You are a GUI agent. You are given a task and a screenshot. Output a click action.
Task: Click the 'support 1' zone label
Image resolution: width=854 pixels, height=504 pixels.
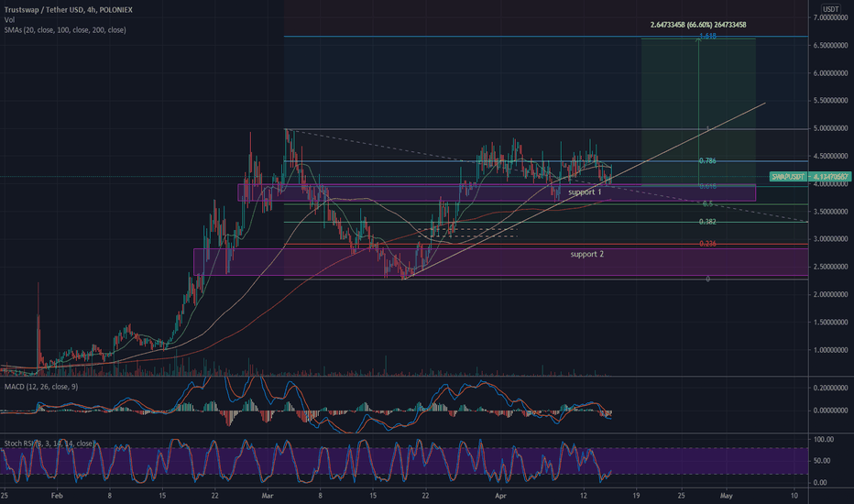585,192
